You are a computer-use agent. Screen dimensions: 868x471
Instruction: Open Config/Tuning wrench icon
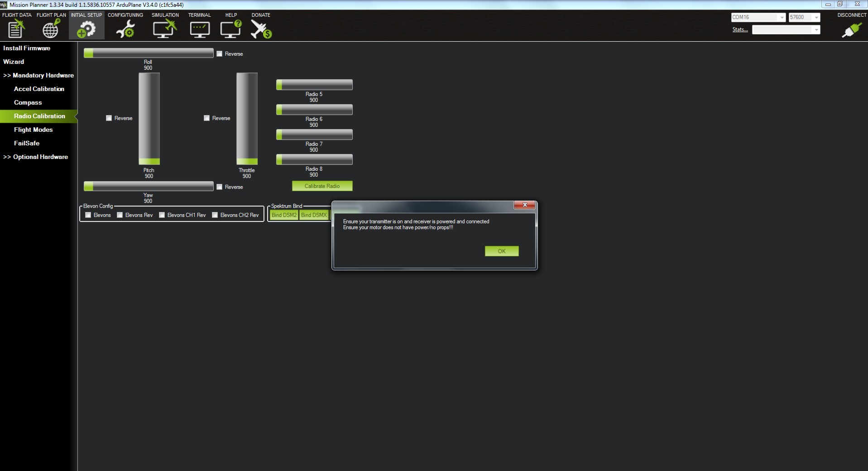tap(125, 29)
